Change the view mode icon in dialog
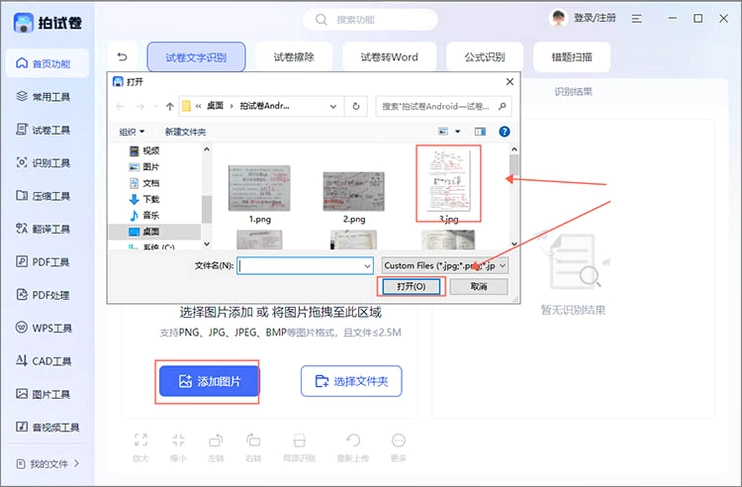This screenshot has width=742, height=487. pos(443,131)
